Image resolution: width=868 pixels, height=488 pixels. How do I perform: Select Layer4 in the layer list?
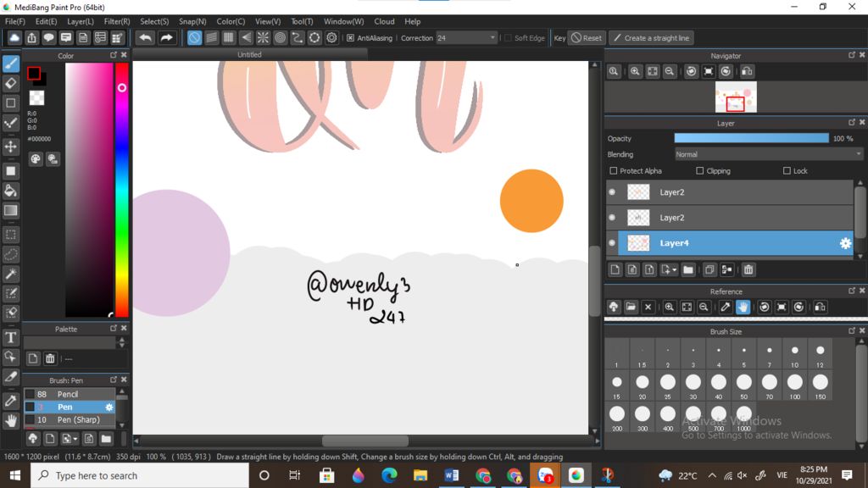730,243
